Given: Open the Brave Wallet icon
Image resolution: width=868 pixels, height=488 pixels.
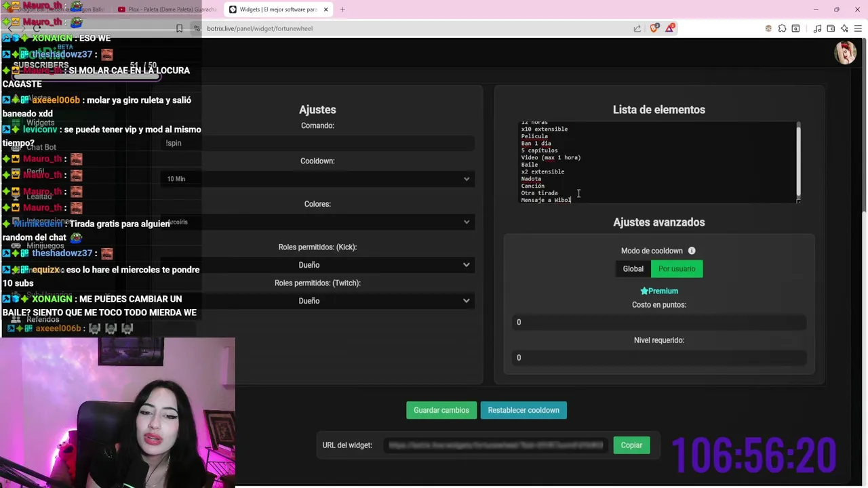Looking at the screenshot, I should pyautogui.click(x=831, y=28).
